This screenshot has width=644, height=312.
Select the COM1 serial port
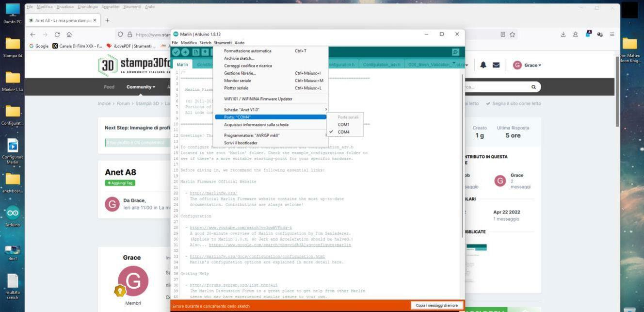[346, 125]
